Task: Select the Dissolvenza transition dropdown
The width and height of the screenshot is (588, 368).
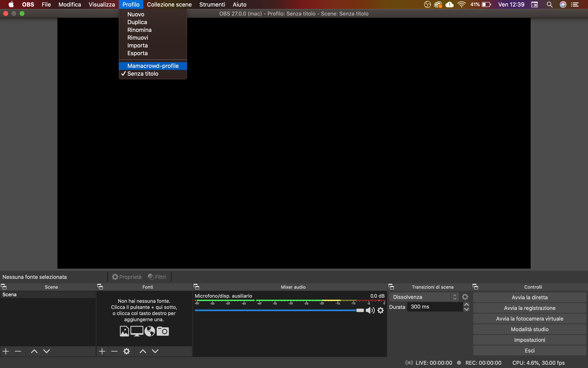Action: 424,297
